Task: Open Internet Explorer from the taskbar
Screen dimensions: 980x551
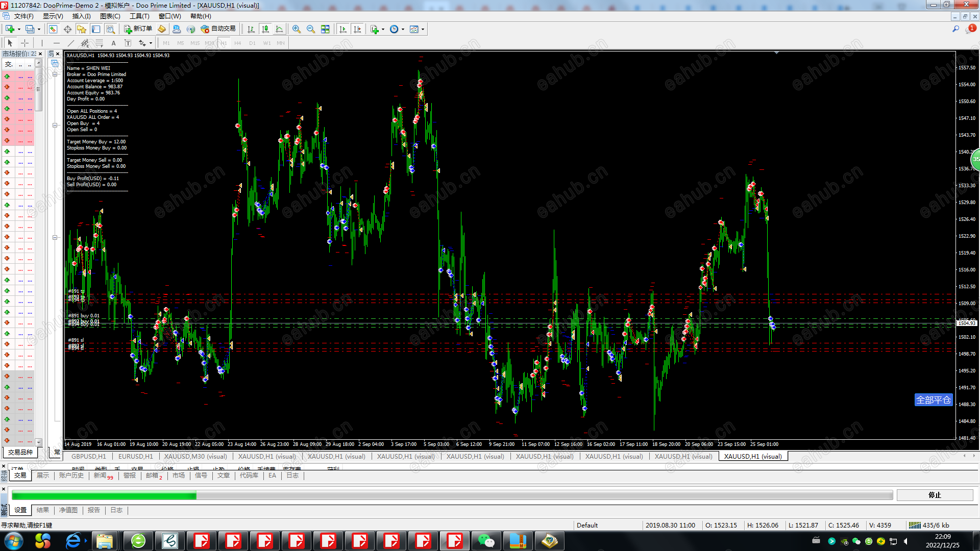Action: (x=73, y=541)
